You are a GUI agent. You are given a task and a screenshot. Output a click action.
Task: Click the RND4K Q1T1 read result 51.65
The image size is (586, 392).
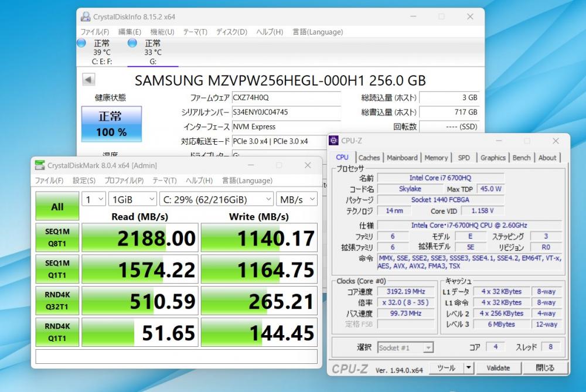pyautogui.click(x=140, y=332)
